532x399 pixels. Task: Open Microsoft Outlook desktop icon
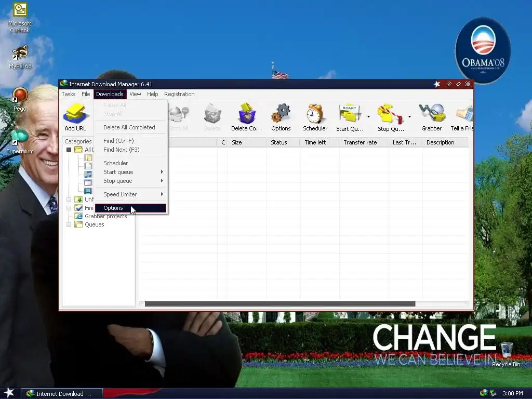pyautogui.click(x=20, y=18)
